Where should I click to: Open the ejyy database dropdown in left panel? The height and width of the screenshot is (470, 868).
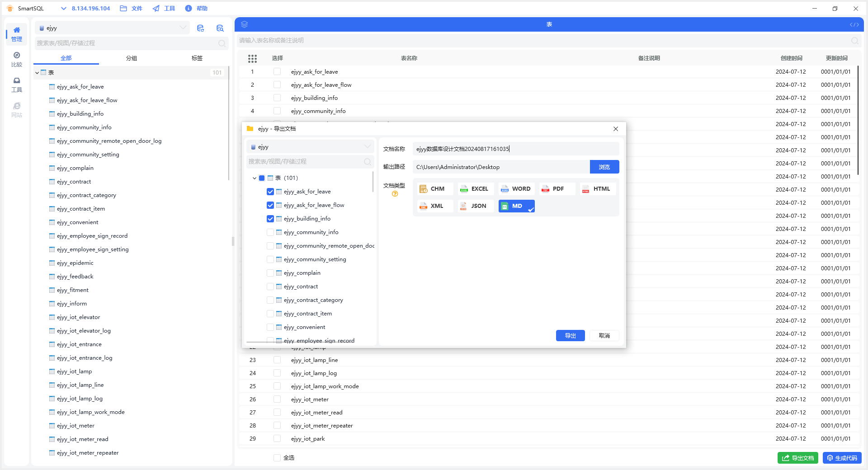(x=112, y=28)
